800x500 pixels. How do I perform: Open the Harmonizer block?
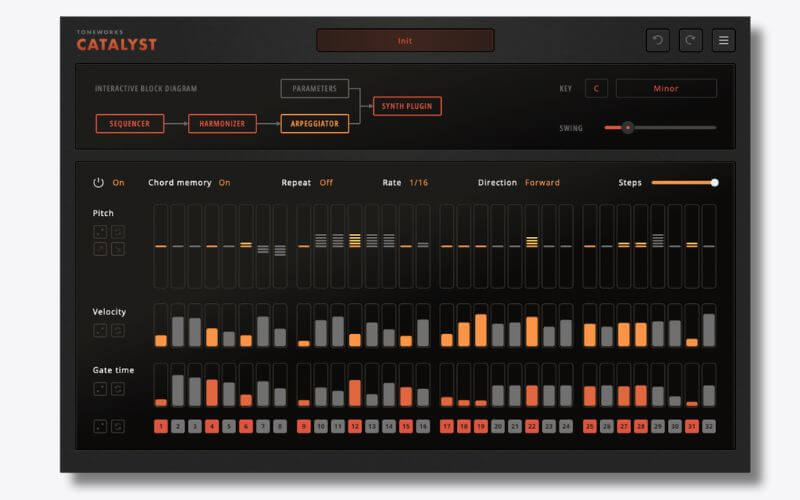coord(222,123)
